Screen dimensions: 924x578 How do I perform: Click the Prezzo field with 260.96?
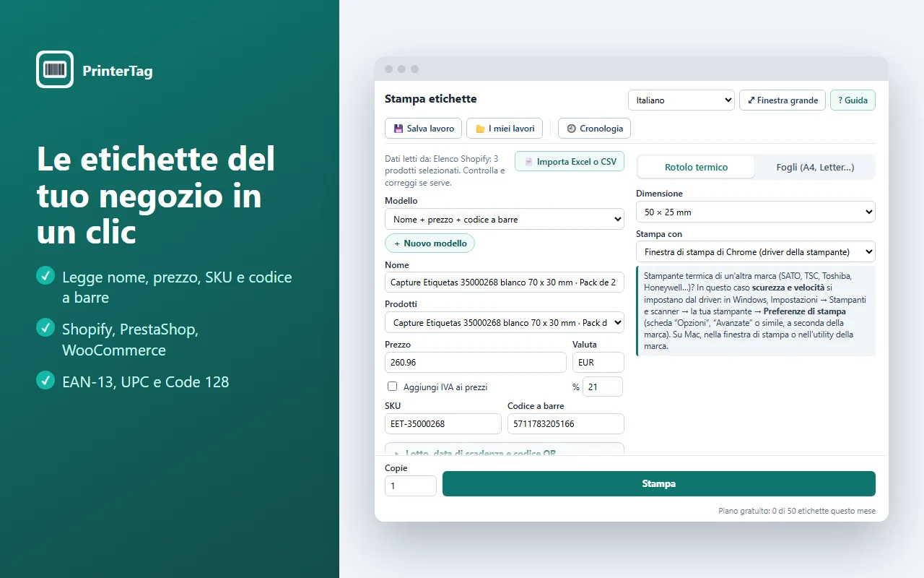[476, 362]
